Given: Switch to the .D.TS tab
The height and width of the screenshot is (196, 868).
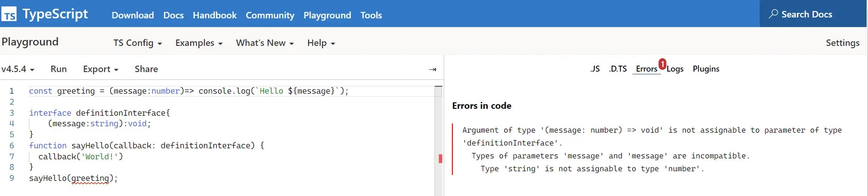Looking at the screenshot, I should [618, 69].
